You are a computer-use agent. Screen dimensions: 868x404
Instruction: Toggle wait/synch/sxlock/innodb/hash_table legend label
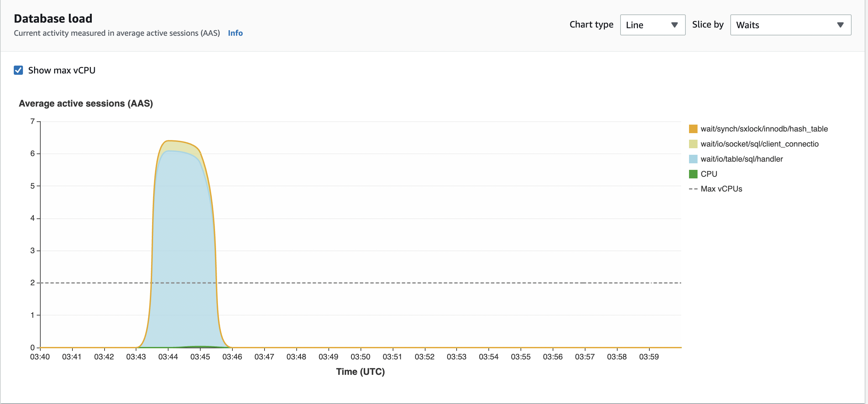point(764,129)
